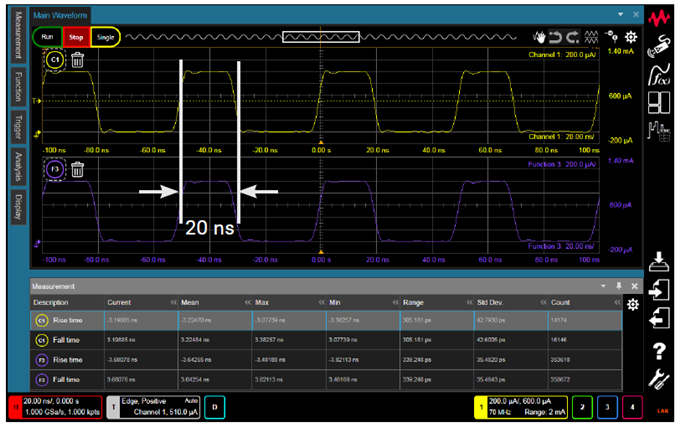The width and height of the screenshot is (680, 427).
Task: Click the C1 trigger level marker T
Action: click(x=36, y=101)
